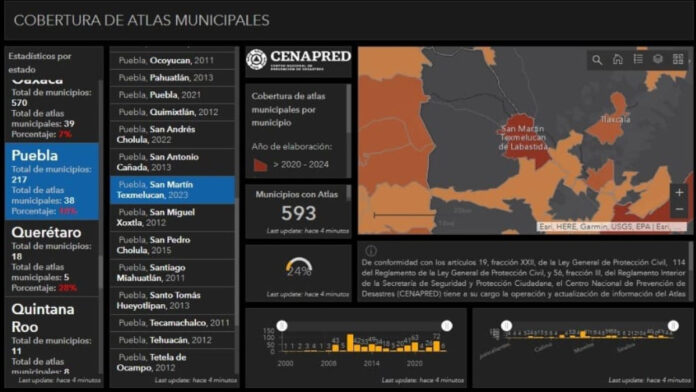Open the map search tool
The image size is (696, 392).
point(597,59)
